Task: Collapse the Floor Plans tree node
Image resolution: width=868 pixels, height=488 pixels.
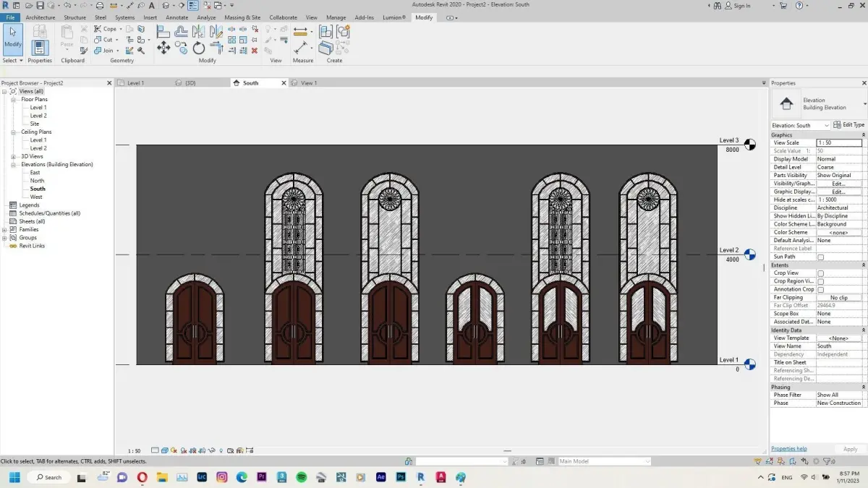Action: click(13, 100)
